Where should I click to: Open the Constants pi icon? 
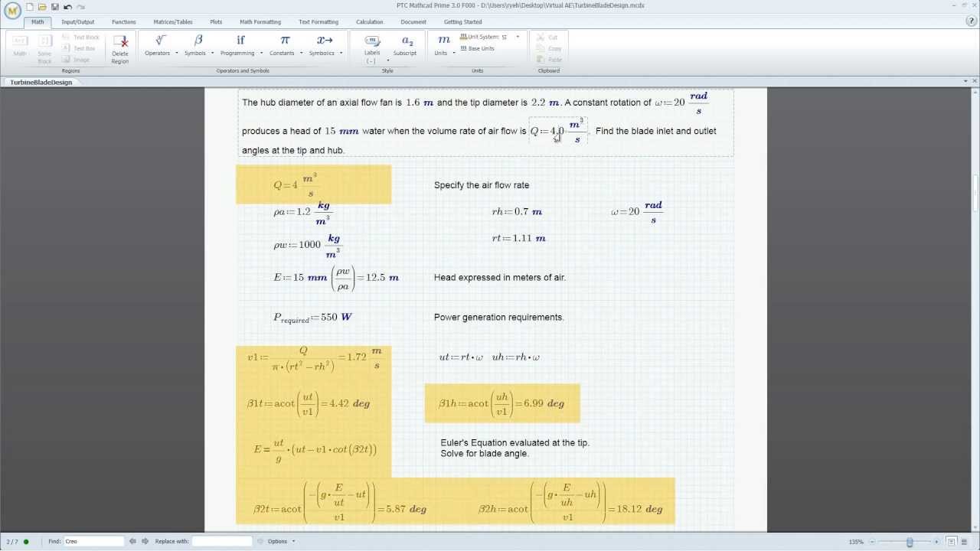[285, 41]
